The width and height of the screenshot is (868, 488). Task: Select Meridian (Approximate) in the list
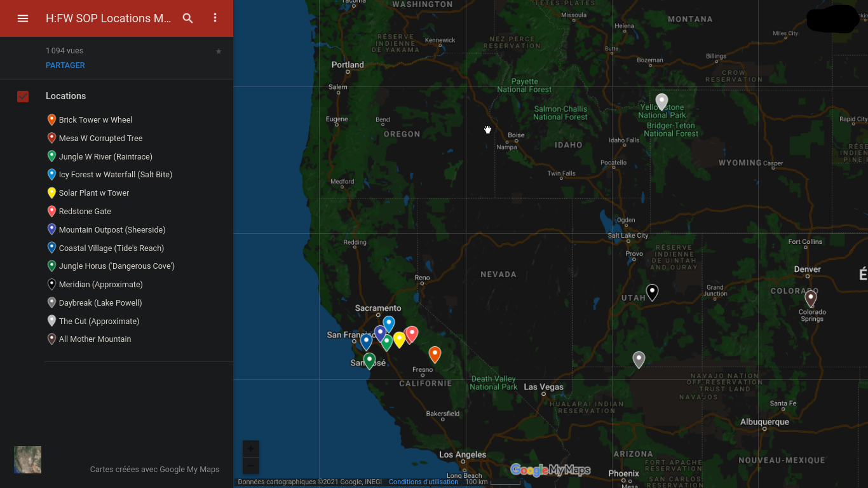[x=100, y=285]
